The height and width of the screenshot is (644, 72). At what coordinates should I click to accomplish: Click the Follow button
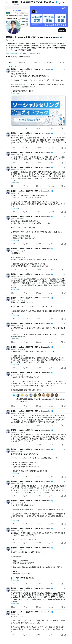(62, 30)
